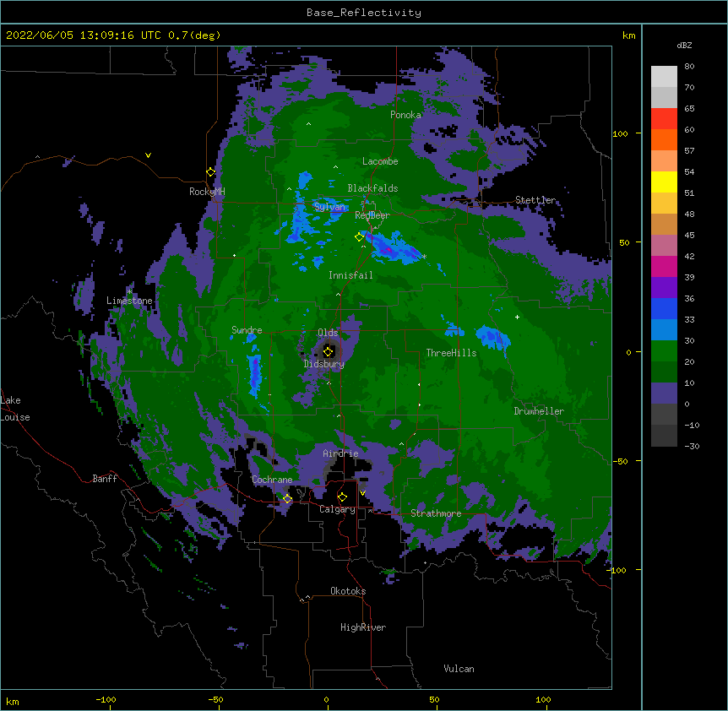Pick the green legend band between 30 and 20

point(664,351)
